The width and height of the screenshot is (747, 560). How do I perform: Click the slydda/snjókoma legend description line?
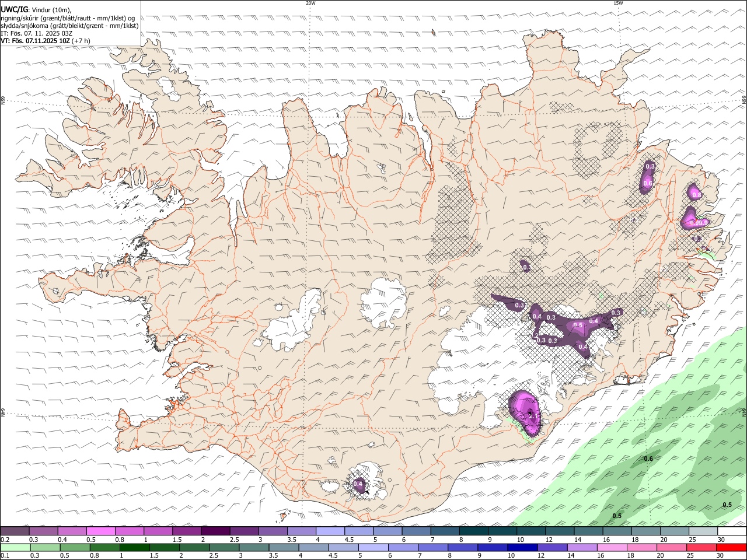(69, 26)
